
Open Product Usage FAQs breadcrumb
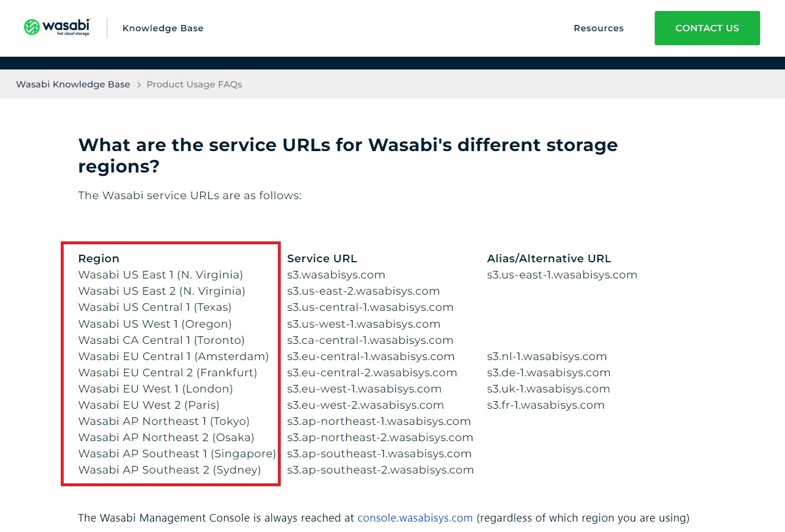point(195,85)
